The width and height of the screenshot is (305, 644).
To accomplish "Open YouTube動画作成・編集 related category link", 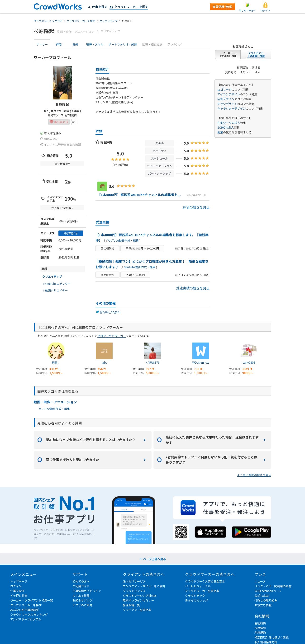I will pos(54,409).
